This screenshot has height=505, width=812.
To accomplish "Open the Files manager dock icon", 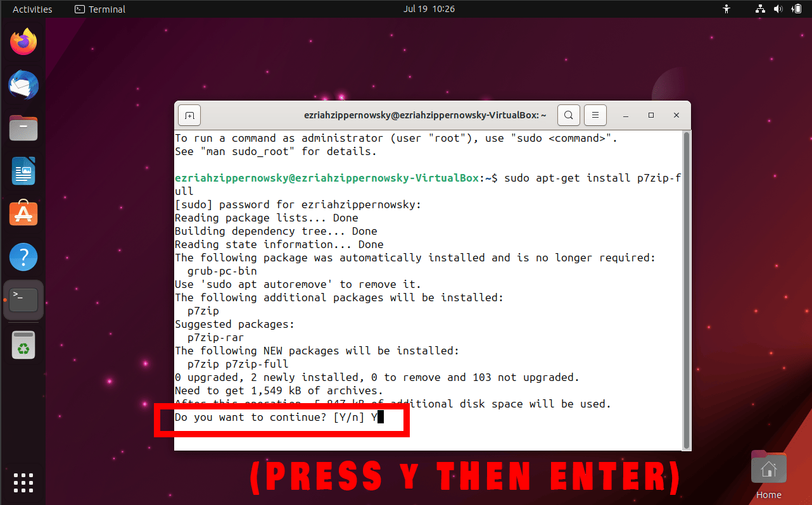I will click(23, 128).
